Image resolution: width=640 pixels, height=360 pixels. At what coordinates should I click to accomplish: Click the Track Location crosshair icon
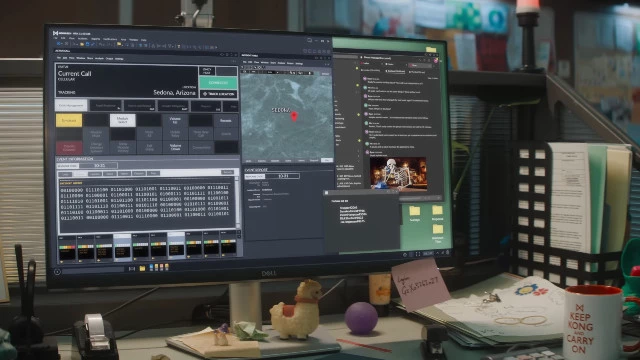tap(205, 94)
